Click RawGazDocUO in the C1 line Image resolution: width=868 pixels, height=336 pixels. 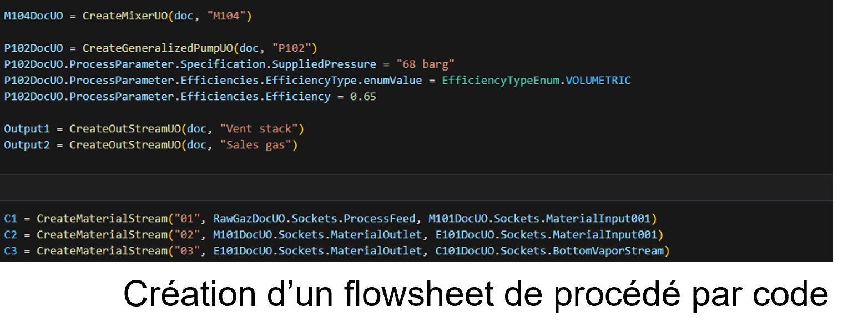pyautogui.click(x=246, y=219)
